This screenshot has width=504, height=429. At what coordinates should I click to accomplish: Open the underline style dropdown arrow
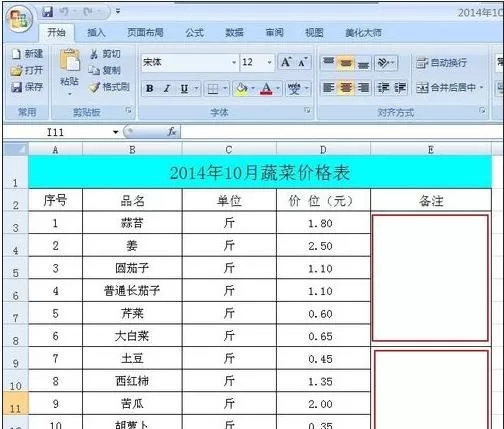point(196,89)
